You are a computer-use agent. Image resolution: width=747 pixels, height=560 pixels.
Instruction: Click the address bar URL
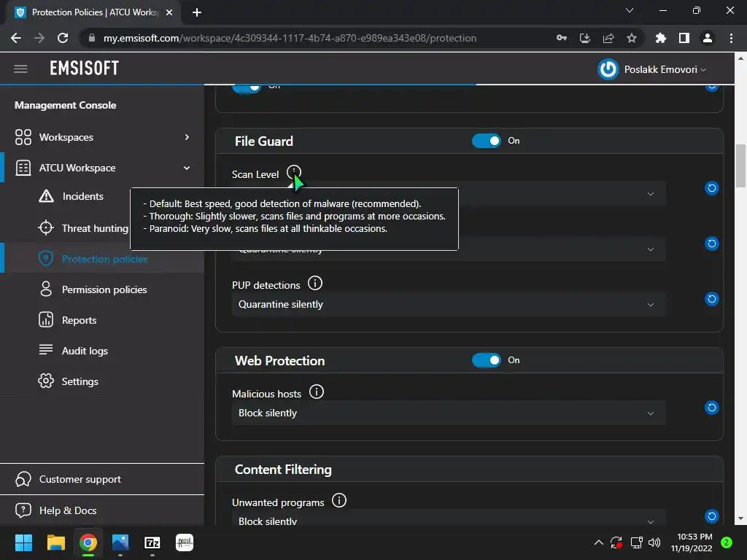click(x=290, y=38)
